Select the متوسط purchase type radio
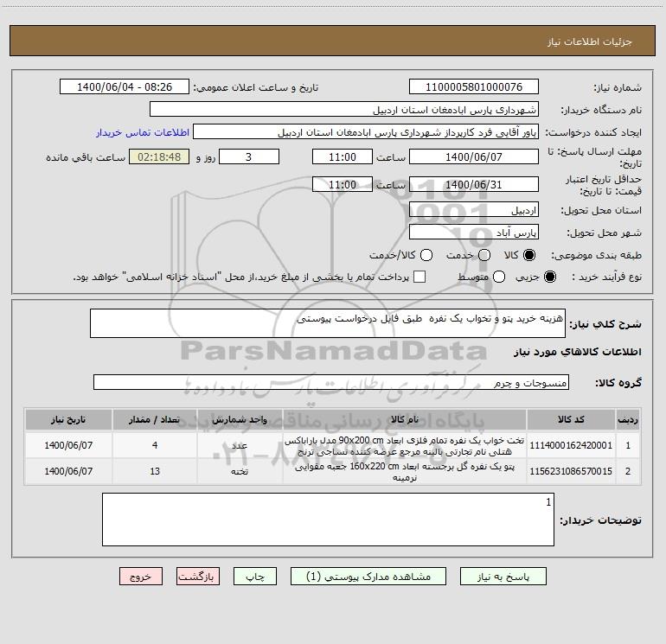This screenshot has height=644, width=666. pos(499,277)
